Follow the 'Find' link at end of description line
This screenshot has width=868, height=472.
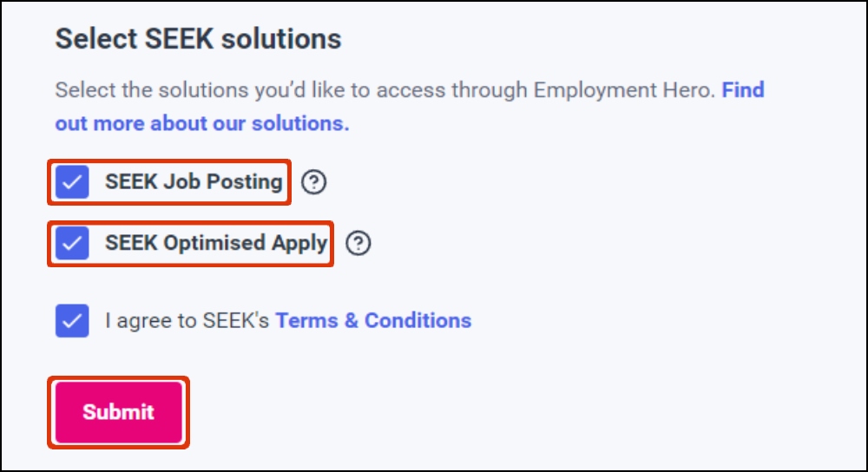coord(743,89)
